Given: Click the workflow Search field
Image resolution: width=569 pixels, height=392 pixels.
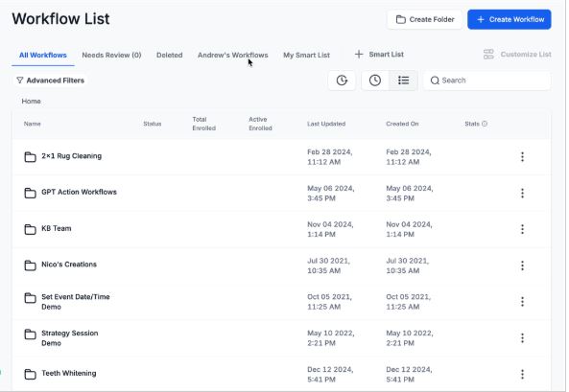Looking at the screenshot, I should (x=486, y=81).
